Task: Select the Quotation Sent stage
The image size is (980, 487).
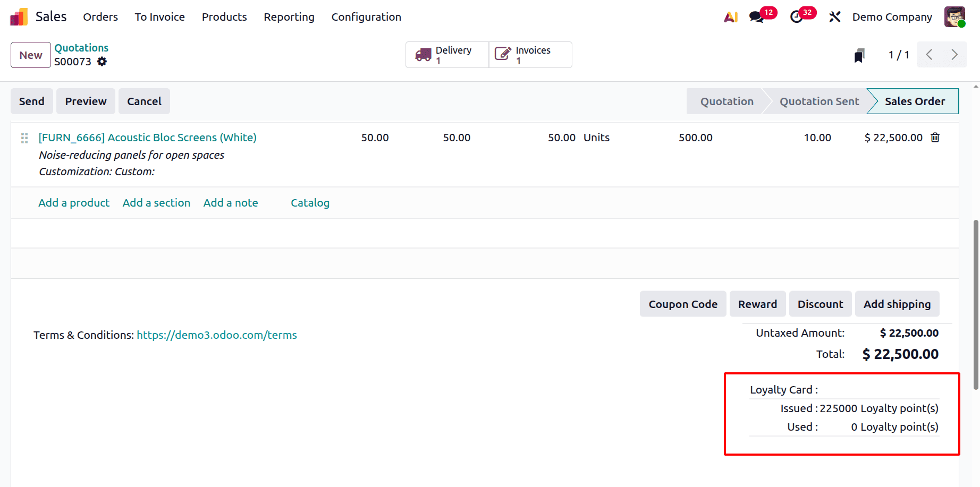Action: [819, 101]
